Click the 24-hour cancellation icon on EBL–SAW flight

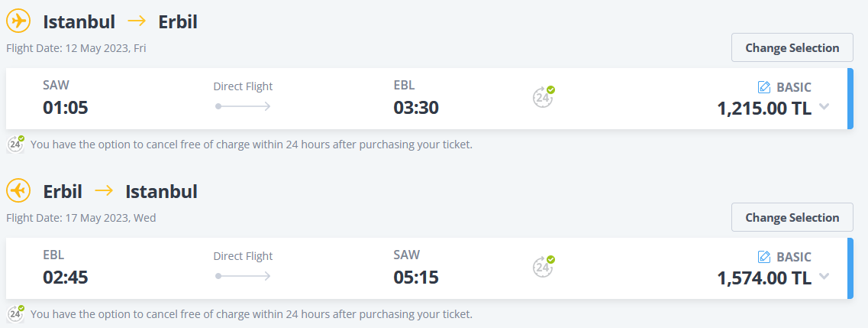[544, 266]
